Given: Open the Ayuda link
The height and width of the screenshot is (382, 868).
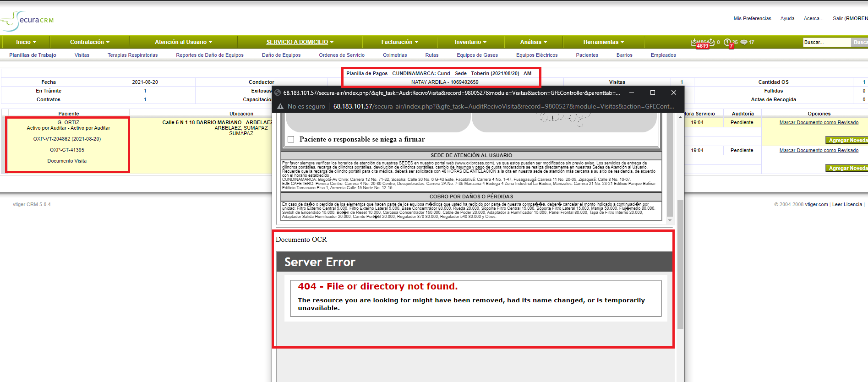Looking at the screenshot, I should tap(787, 19).
